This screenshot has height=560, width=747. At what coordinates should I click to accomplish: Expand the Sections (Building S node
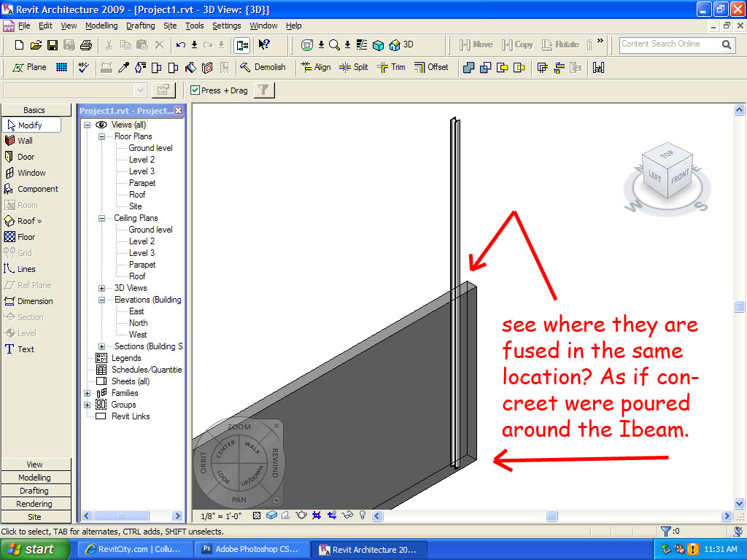(x=101, y=346)
